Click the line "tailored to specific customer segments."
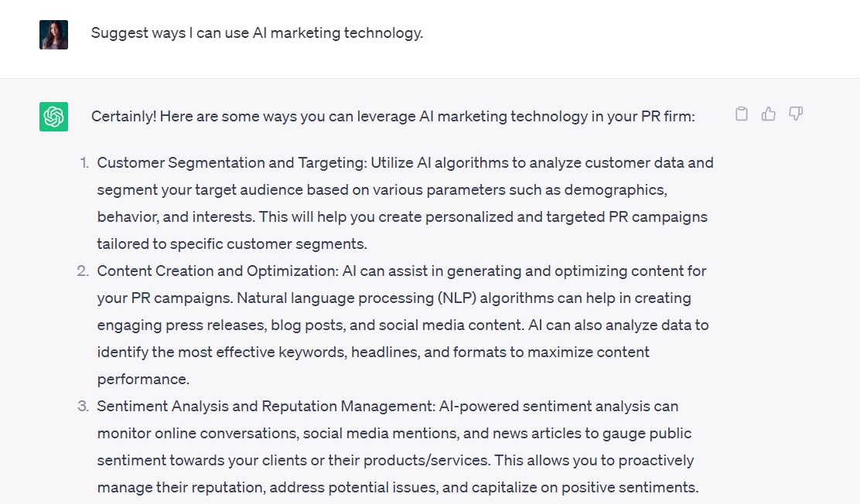860x504 pixels. [x=232, y=244]
